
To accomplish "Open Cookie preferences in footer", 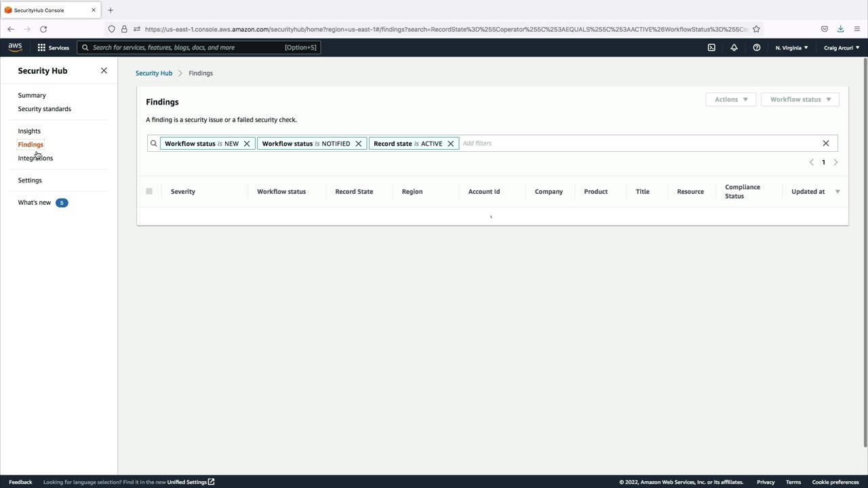I will [835, 483].
